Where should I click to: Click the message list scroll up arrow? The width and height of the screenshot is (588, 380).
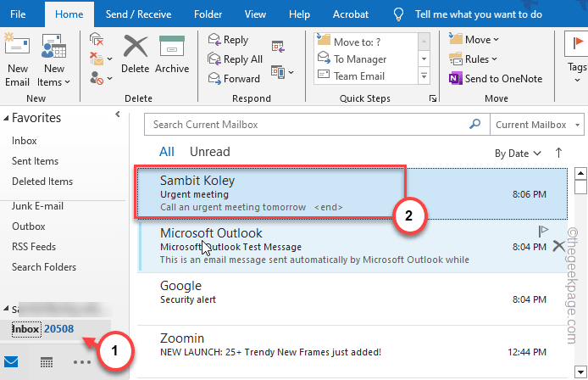(x=580, y=174)
